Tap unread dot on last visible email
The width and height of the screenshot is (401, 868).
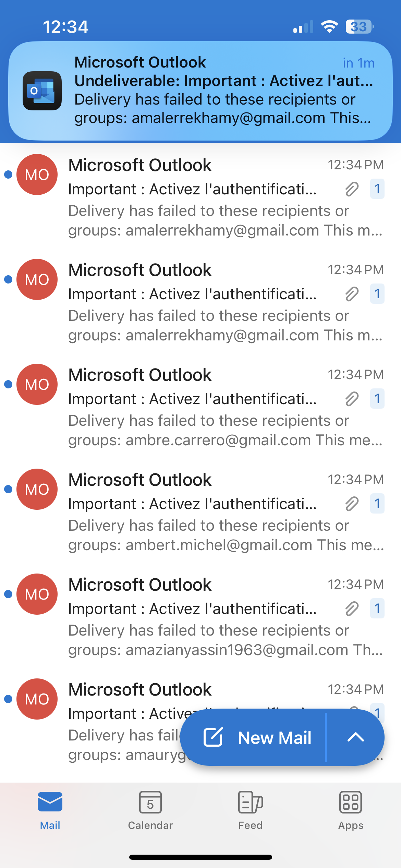(8, 699)
